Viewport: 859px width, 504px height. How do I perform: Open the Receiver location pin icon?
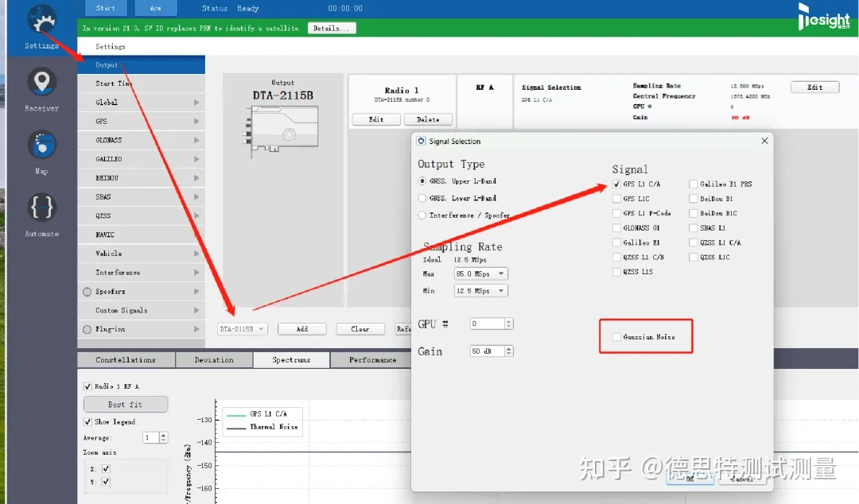tap(41, 82)
